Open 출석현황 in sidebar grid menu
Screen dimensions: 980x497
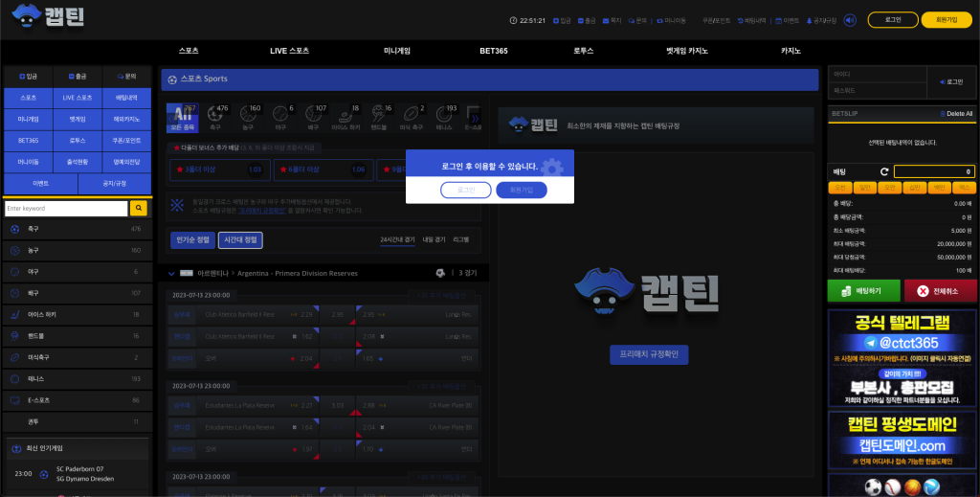(78, 162)
